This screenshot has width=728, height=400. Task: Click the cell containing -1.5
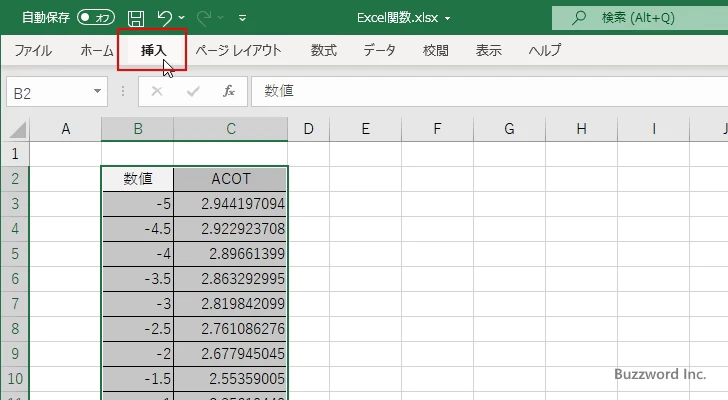click(x=138, y=379)
